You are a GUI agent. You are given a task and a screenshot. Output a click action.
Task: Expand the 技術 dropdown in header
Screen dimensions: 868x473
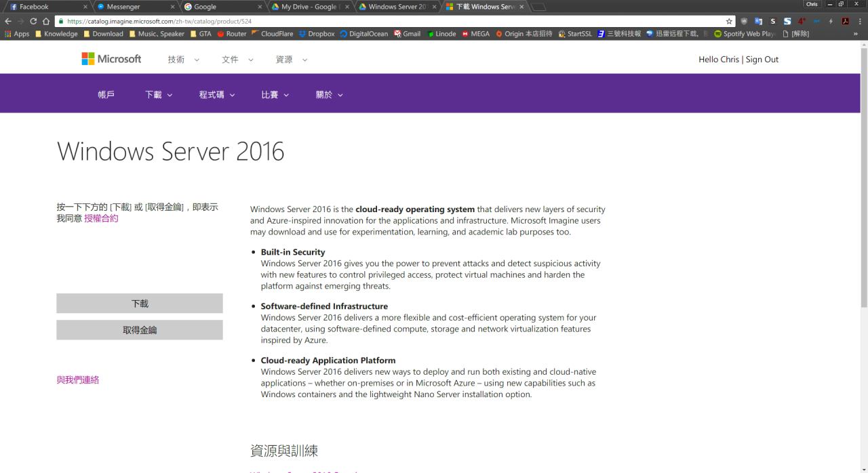[184, 60]
